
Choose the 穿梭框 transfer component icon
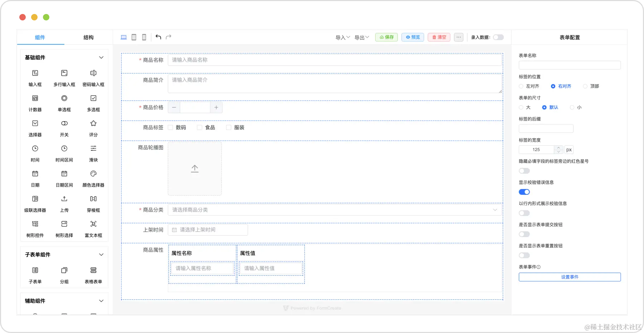[x=93, y=199]
